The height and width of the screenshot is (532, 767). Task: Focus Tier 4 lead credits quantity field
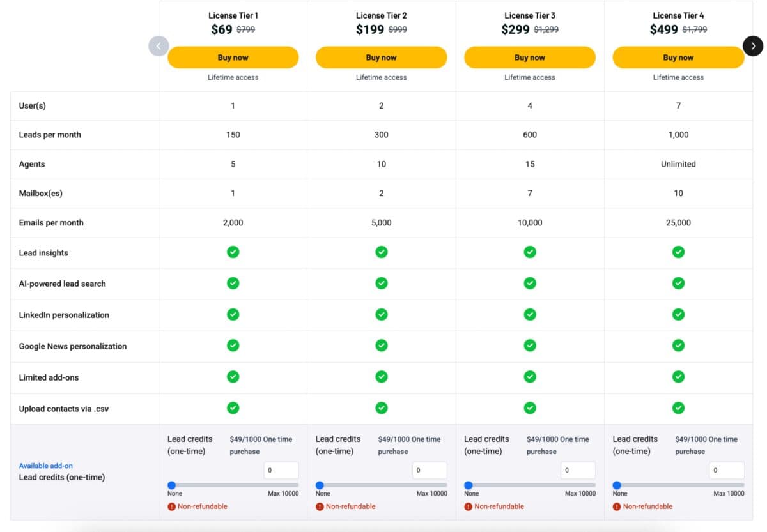point(726,471)
